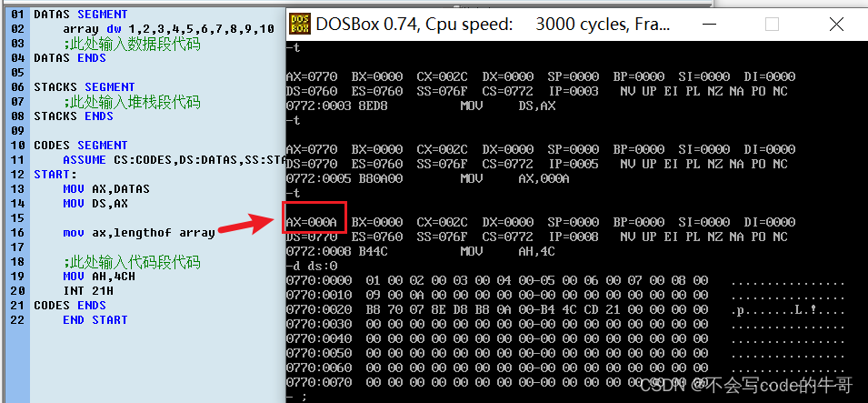Click the memory dump row '0770:0030'
Image resolution: width=868 pixels, height=403 pixels.
click(565, 324)
